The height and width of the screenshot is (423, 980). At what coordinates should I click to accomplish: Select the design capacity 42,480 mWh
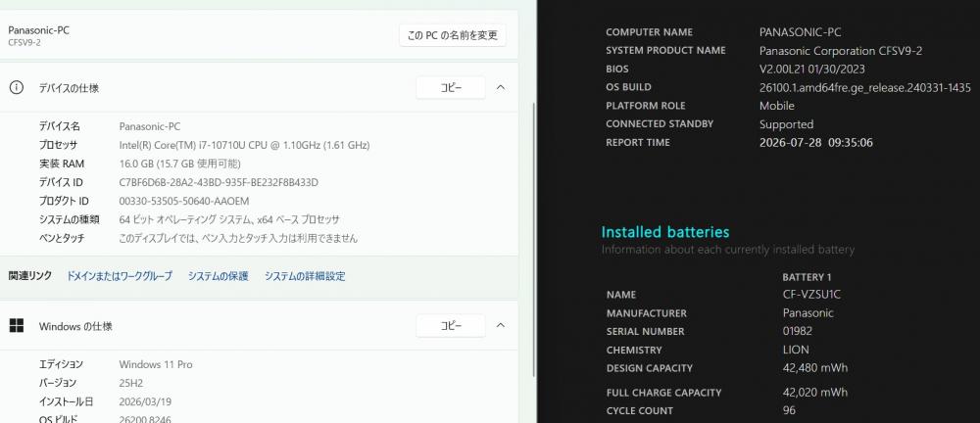click(815, 368)
